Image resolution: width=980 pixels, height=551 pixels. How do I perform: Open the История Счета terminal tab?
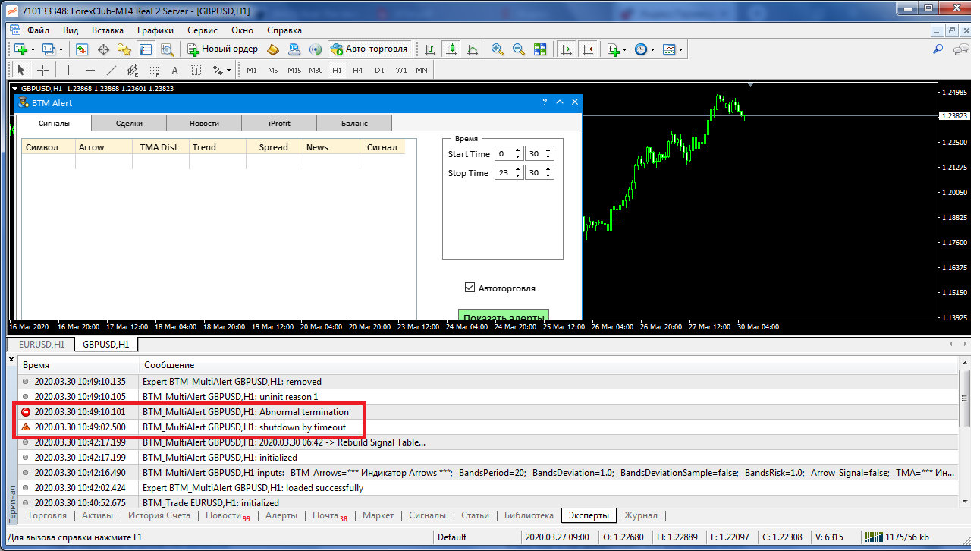click(x=159, y=515)
